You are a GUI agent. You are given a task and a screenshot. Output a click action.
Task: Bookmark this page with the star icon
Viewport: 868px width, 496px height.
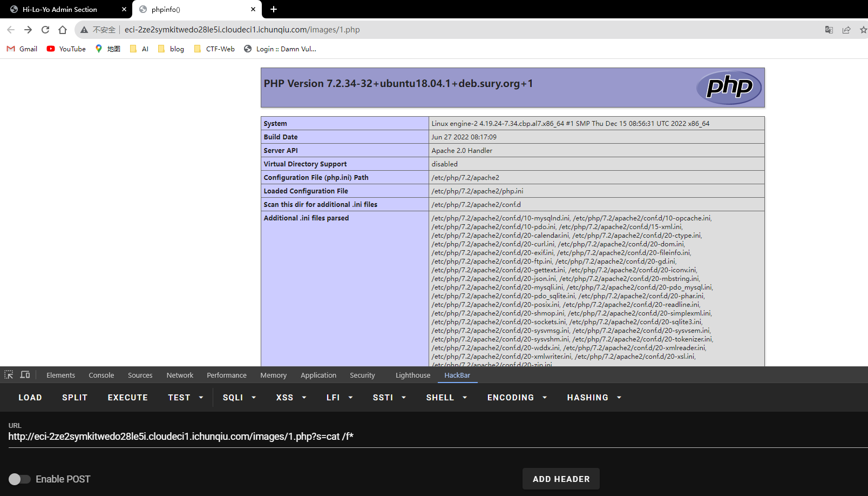click(863, 30)
